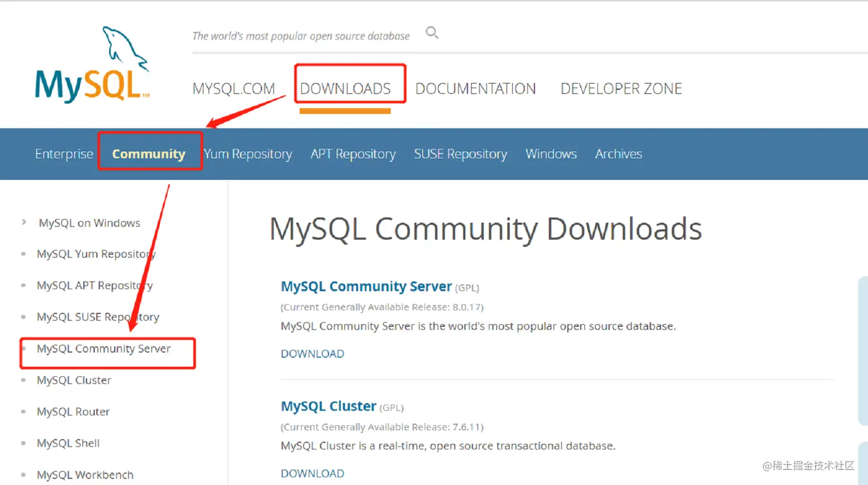Open MySQL Shell sidebar link
The width and height of the screenshot is (868, 485).
68,443
